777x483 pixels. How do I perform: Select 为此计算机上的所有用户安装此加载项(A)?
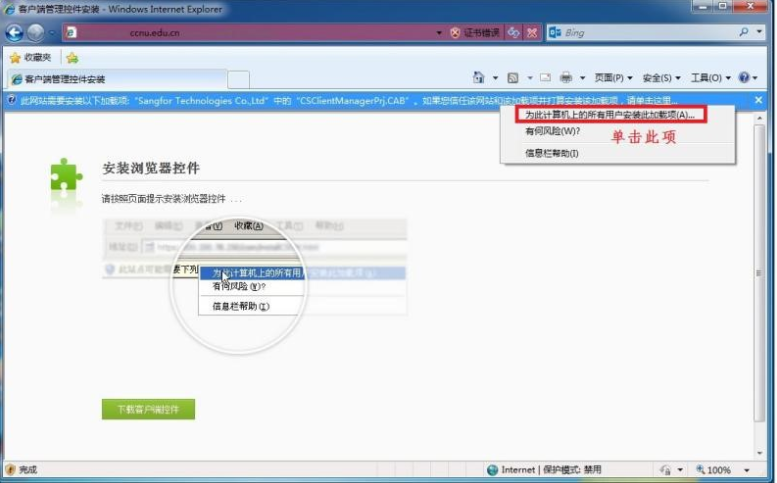coord(610,115)
